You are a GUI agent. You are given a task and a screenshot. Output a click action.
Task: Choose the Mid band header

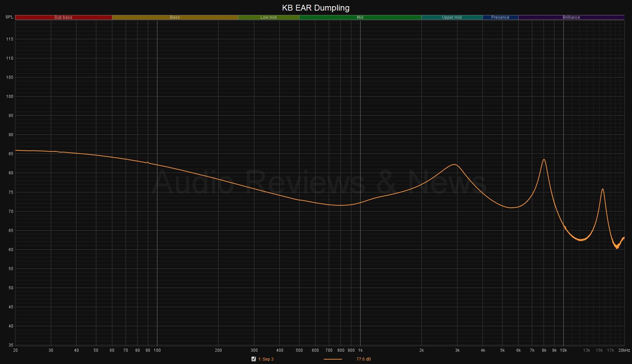(360, 17)
